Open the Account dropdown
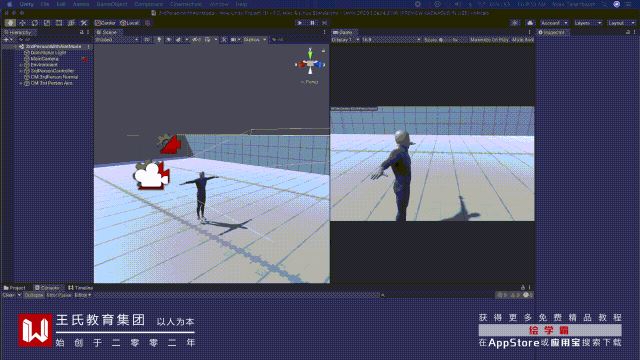The image size is (640, 360). pos(554,23)
